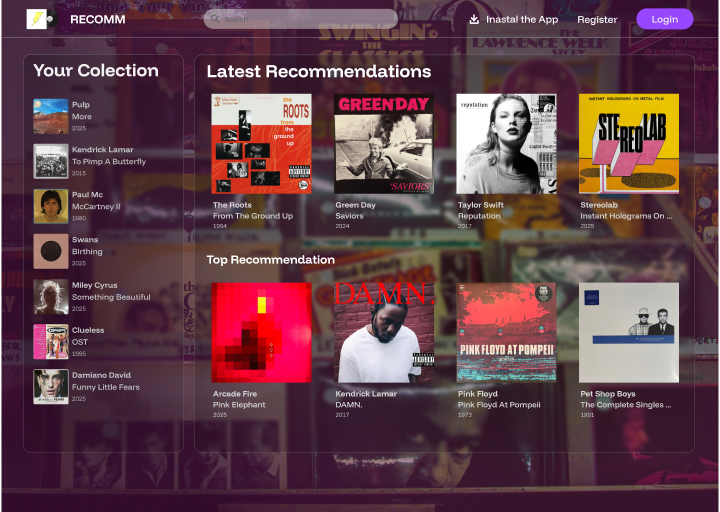The width and height of the screenshot is (720, 512).
Task: Select 'Birthing' title text
Action: click(87, 252)
